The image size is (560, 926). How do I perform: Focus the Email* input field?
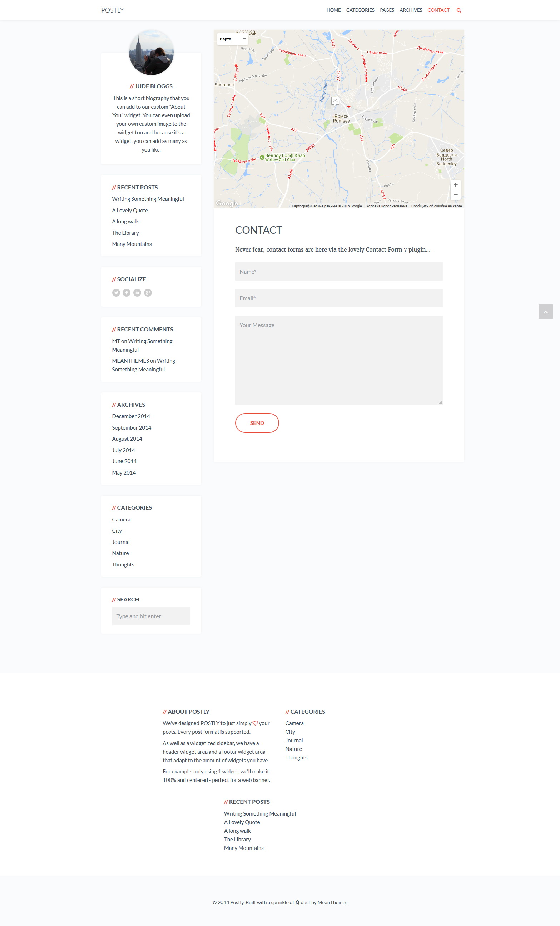pyautogui.click(x=339, y=298)
